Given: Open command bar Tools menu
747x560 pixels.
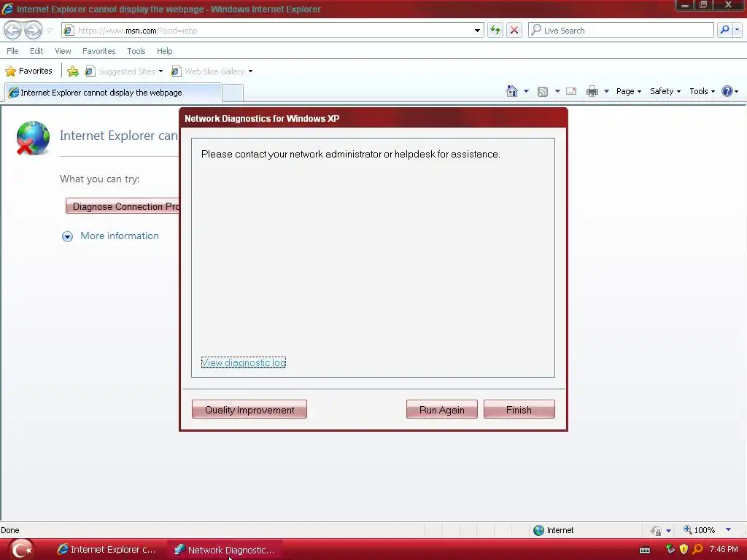Looking at the screenshot, I should [703, 91].
